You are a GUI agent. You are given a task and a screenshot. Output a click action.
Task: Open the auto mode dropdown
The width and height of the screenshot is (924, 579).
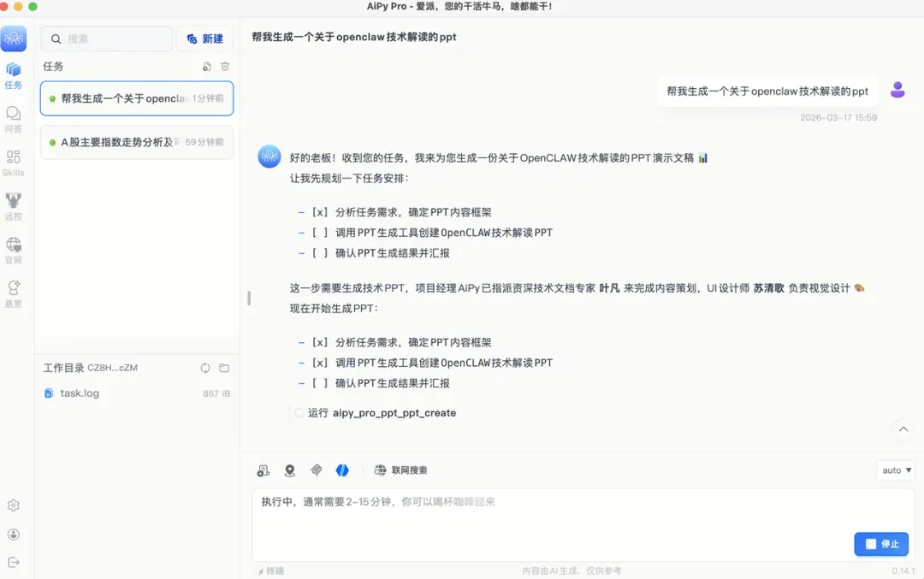tap(896, 470)
